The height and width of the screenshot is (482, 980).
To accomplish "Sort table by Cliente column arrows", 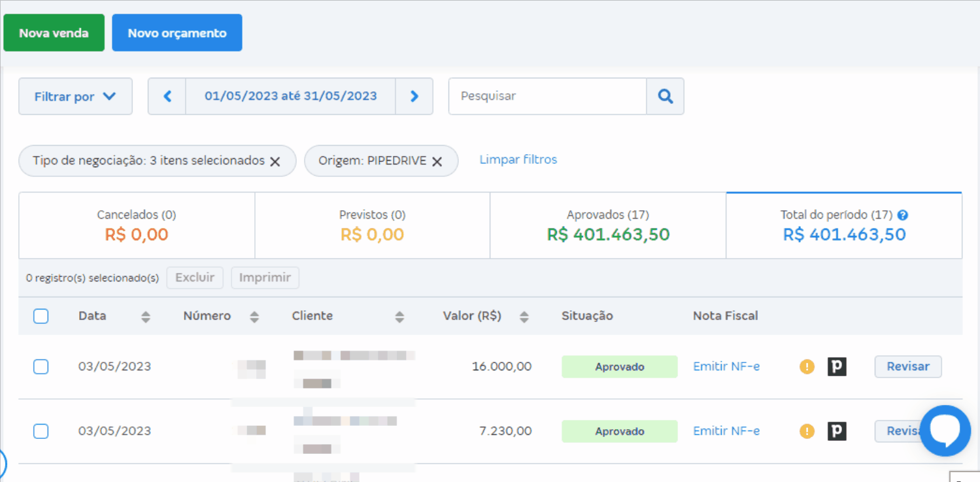I will click(x=399, y=317).
